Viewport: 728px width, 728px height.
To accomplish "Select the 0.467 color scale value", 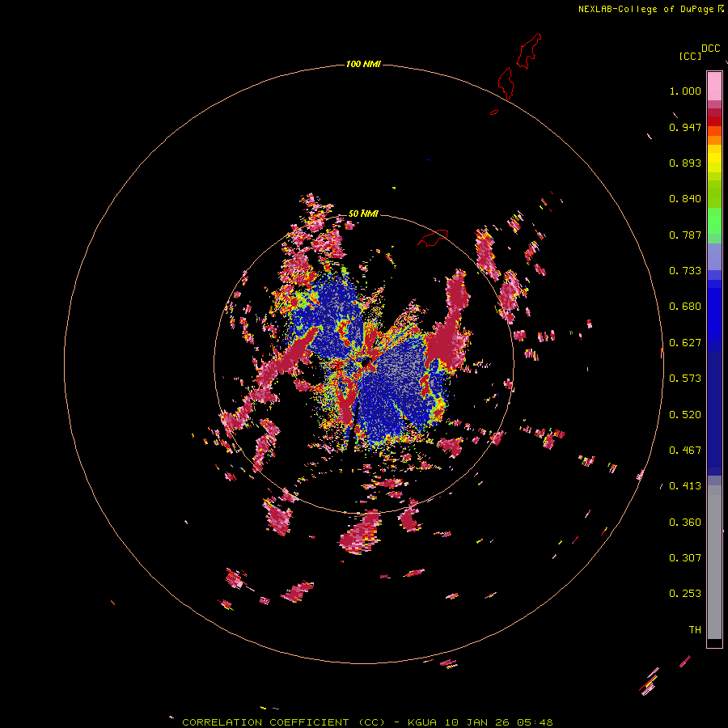I will click(685, 451).
